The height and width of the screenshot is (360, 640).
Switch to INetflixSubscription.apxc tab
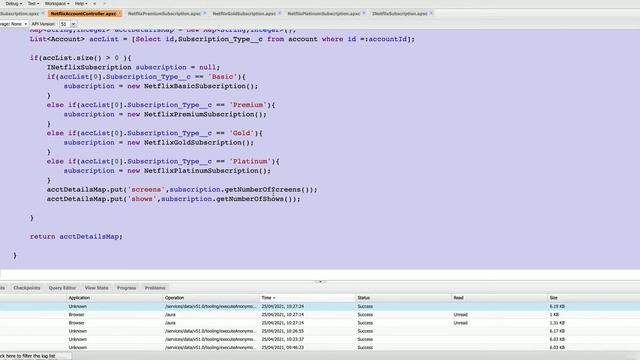tap(400, 13)
